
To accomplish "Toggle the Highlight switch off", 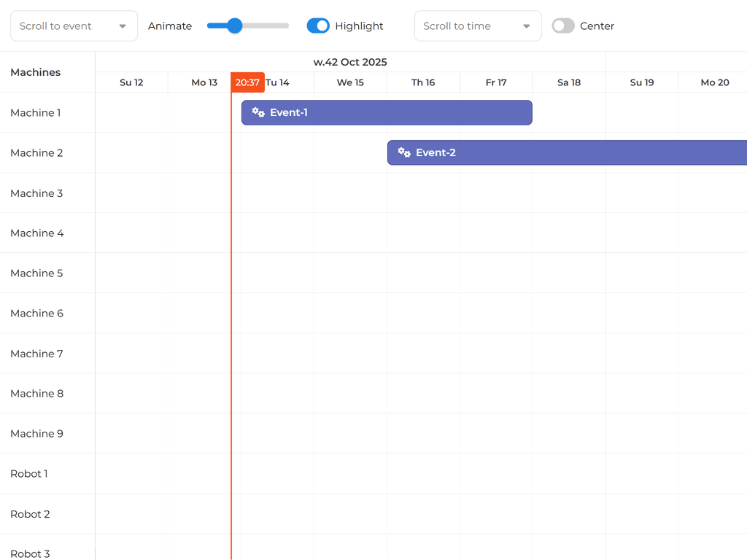I will (318, 26).
